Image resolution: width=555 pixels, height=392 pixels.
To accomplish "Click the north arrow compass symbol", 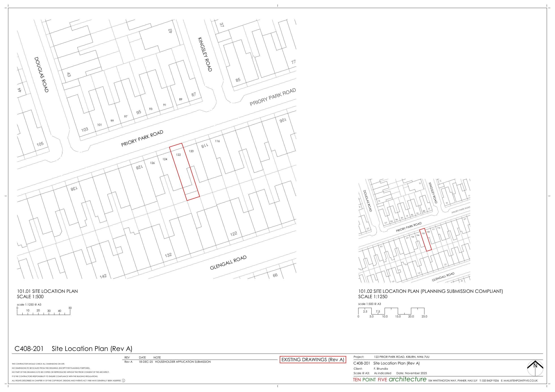I will [535, 368].
